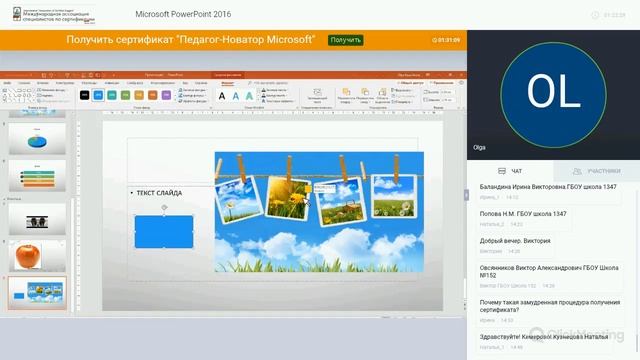Click the Alt Text icon

click(317, 92)
